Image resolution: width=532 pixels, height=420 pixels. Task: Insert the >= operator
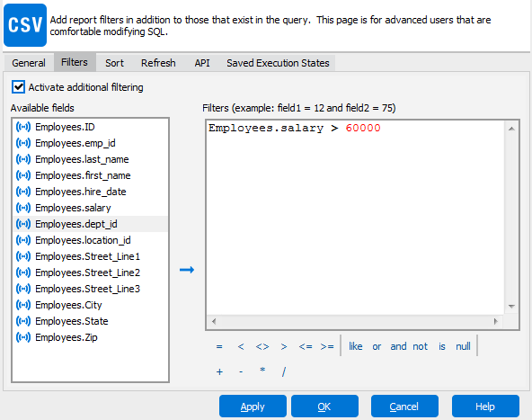pos(327,346)
